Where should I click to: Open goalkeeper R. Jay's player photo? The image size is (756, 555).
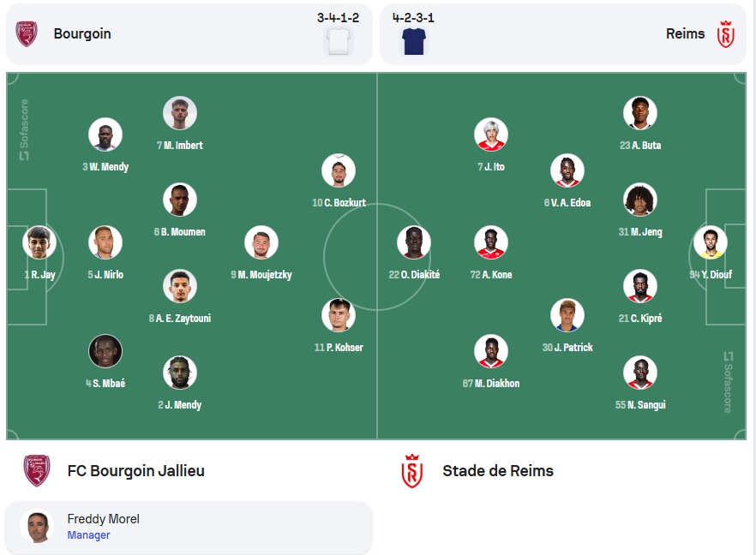[39, 242]
